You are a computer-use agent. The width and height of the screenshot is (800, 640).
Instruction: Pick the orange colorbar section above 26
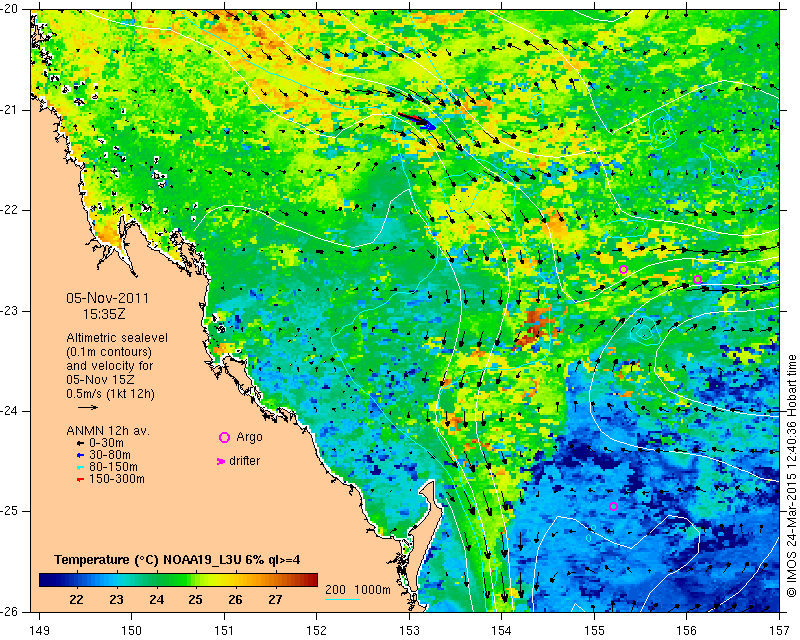click(236, 580)
